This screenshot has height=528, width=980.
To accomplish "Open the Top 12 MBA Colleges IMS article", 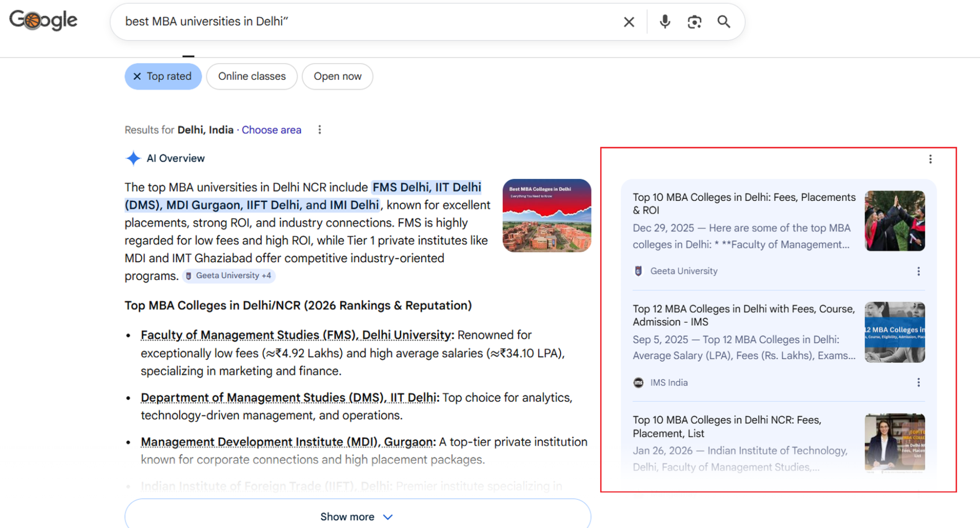I will 743,315.
